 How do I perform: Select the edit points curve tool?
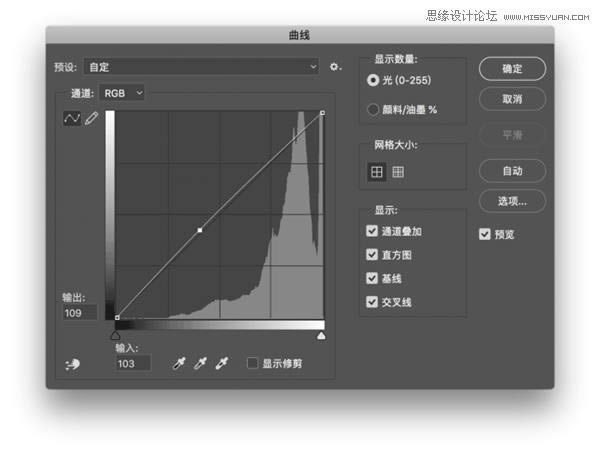click(x=72, y=118)
